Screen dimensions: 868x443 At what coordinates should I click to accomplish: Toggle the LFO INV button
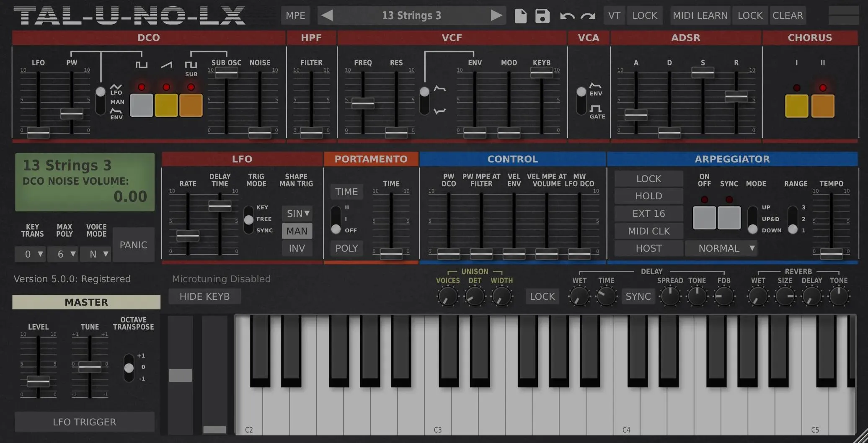click(297, 248)
